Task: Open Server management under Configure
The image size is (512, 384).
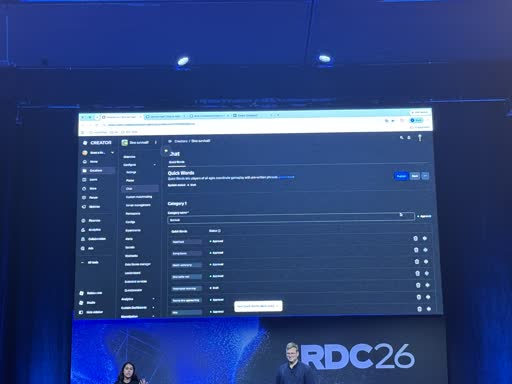Action: point(138,205)
